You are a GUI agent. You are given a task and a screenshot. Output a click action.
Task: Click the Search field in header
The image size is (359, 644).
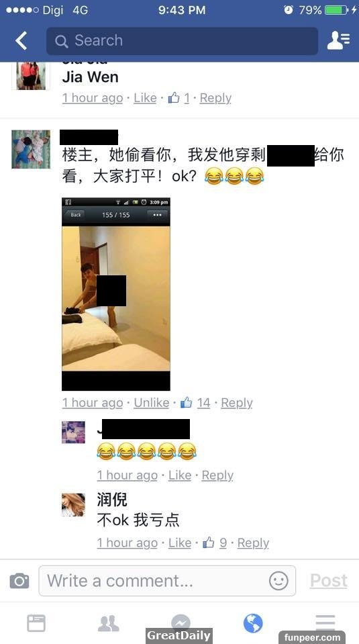tap(182, 41)
